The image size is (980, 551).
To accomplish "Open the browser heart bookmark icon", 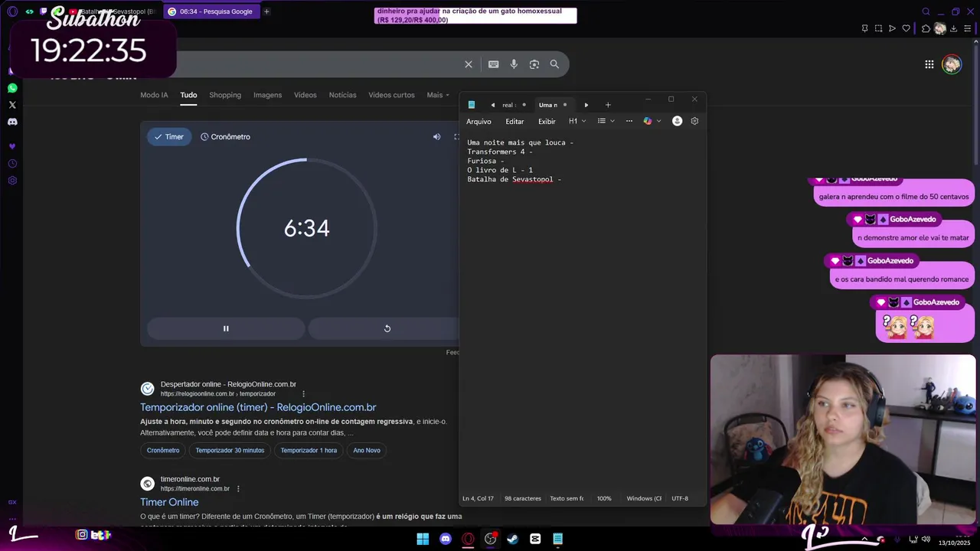I will point(906,28).
